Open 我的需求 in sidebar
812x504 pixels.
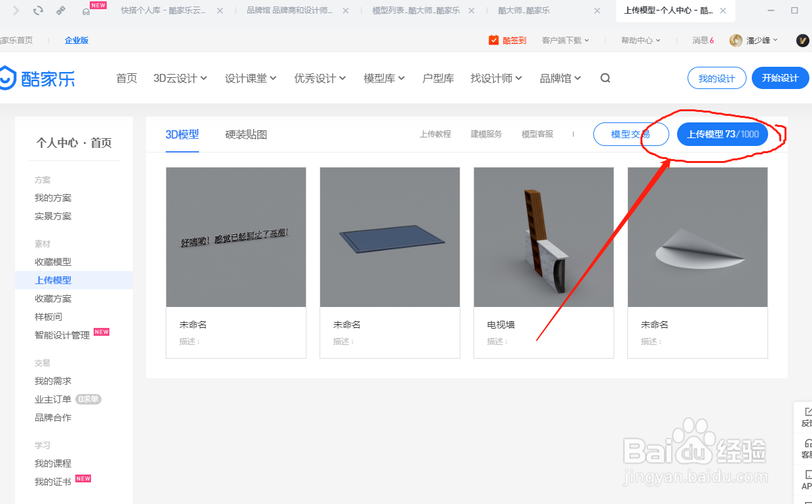(x=53, y=381)
